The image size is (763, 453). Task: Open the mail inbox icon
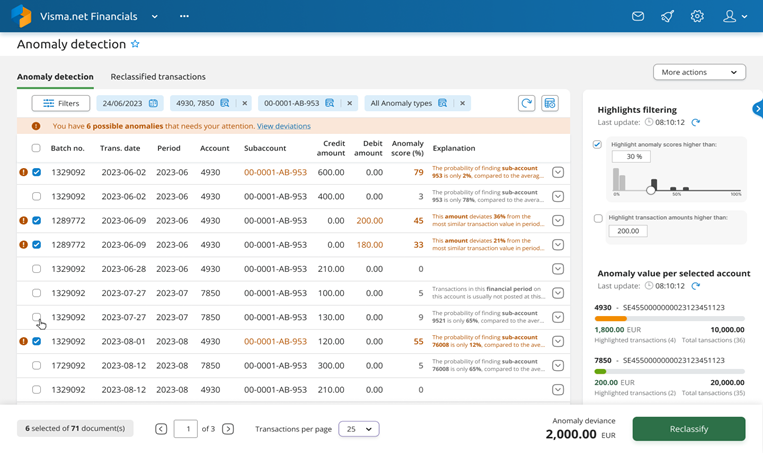(x=637, y=16)
